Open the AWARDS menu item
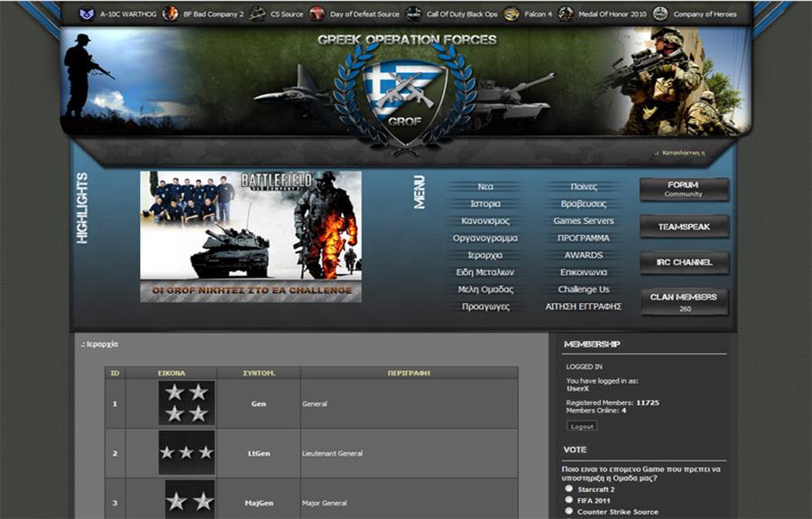812x519 pixels. [x=584, y=255]
